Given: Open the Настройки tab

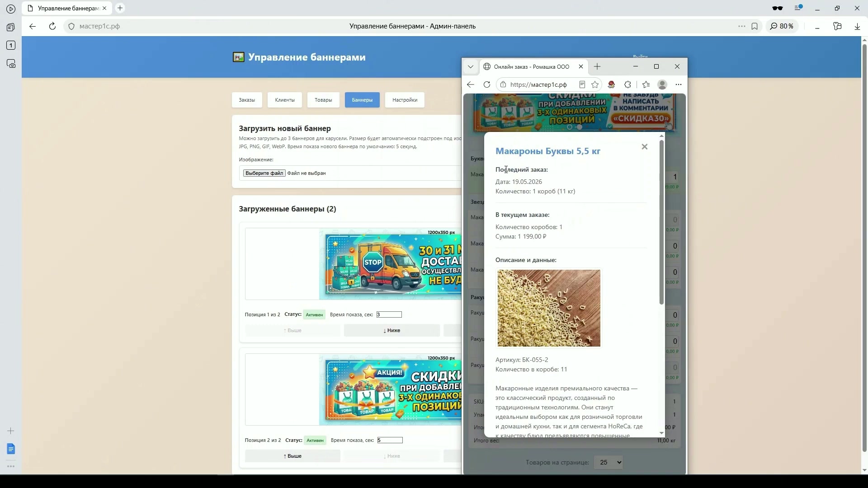Looking at the screenshot, I should pos(405,100).
